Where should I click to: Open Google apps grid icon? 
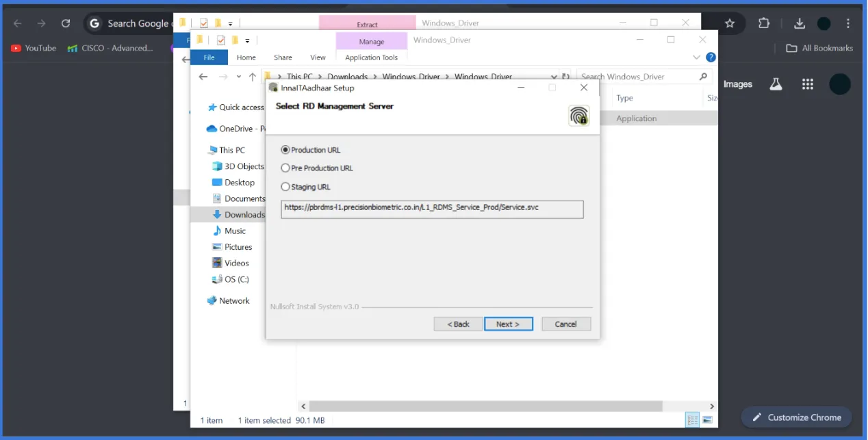pos(808,84)
